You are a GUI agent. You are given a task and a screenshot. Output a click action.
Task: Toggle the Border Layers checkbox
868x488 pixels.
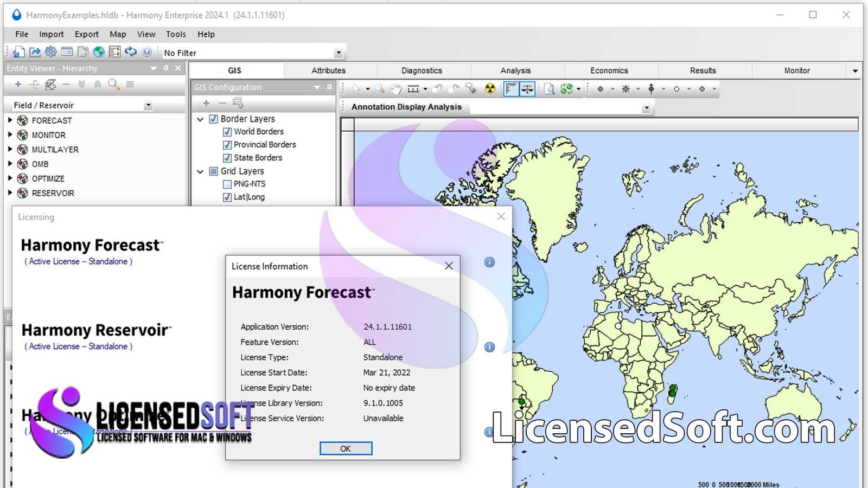click(x=214, y=119)
